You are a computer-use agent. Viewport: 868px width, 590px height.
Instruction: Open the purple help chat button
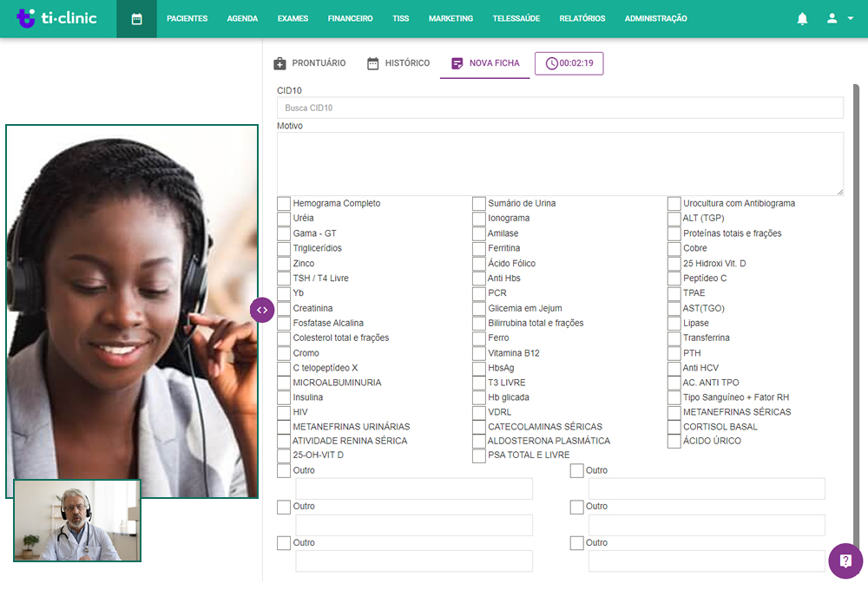pos(845,560)
